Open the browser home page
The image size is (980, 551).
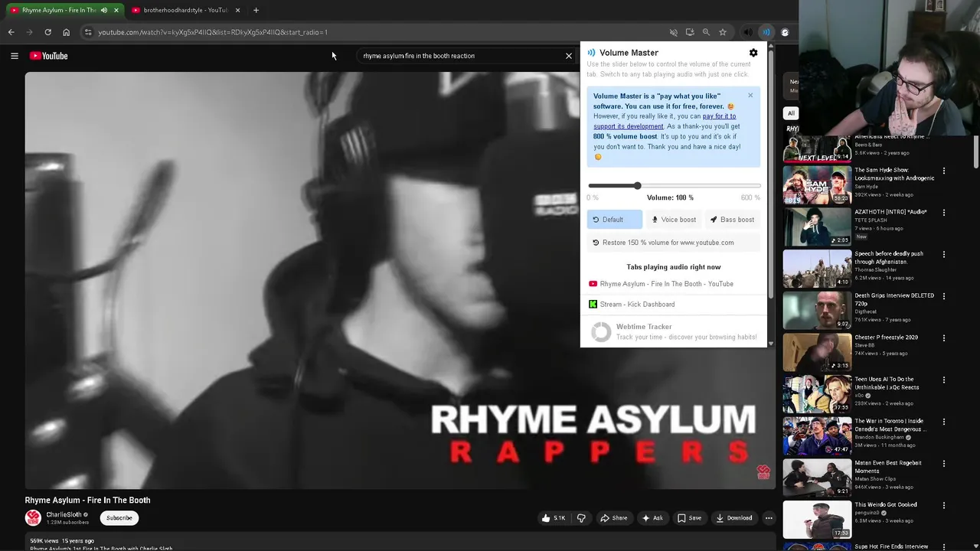(66, 32)
